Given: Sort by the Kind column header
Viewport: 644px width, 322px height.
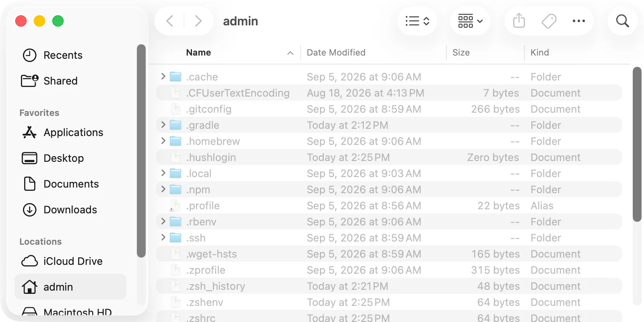Looking at the screenshot, I should (577, 53).
